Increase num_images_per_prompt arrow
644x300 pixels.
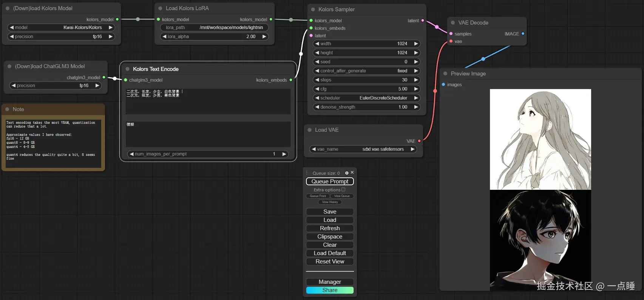tap(284, 154)
